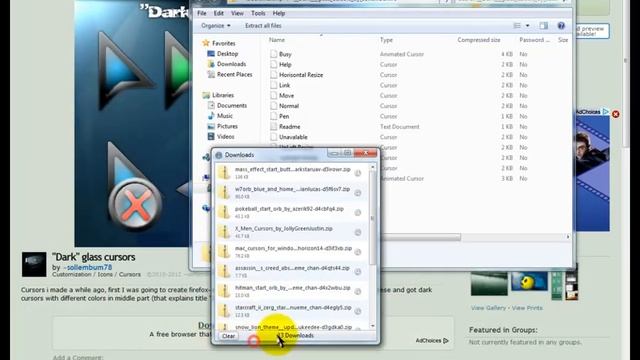Image resolution: width=640 pixels, height=360 pixels.
Task: Open containing folder for assassin_s_creed download
Action: 358,272
